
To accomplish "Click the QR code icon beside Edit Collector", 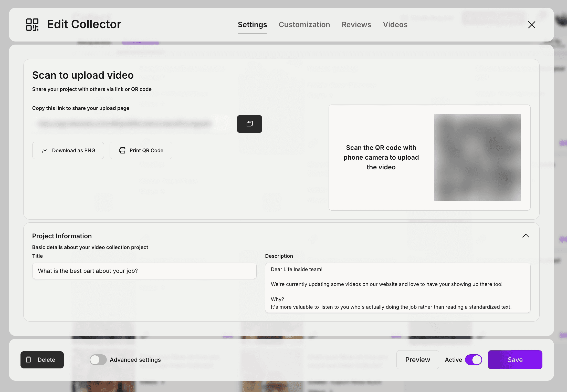I will point(32,25).
